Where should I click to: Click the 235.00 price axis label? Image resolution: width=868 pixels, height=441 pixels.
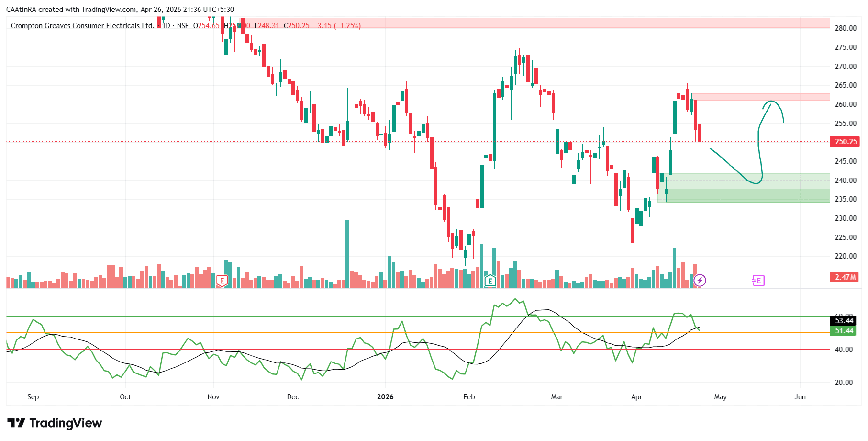point(846,199)
